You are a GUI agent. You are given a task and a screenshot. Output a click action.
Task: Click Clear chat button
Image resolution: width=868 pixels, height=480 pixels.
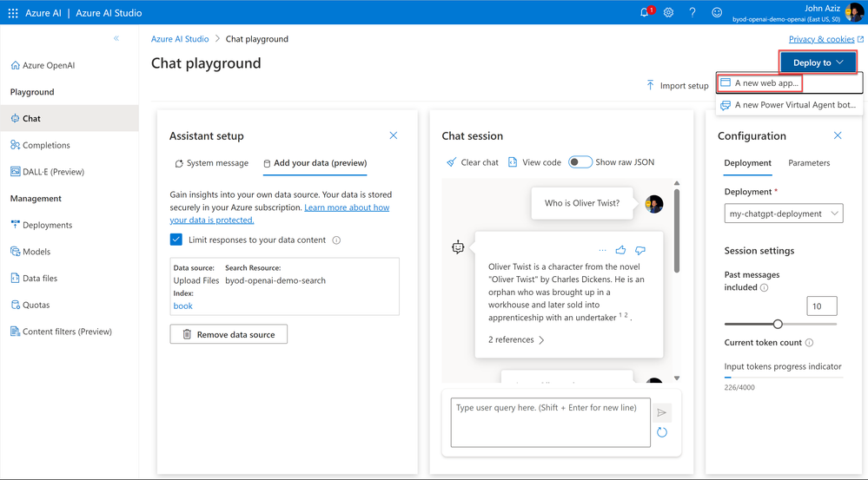point(472,162)
